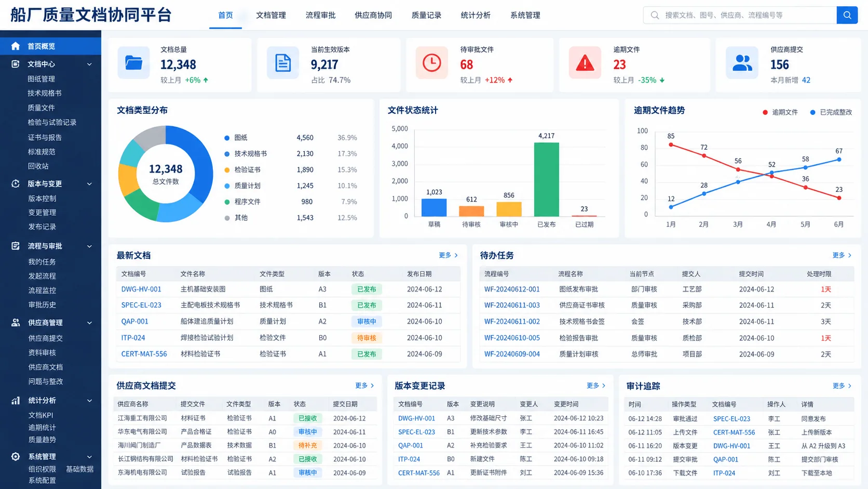Collapse the 流程与审批 sidebar group chevron

[x=89, y=246]
